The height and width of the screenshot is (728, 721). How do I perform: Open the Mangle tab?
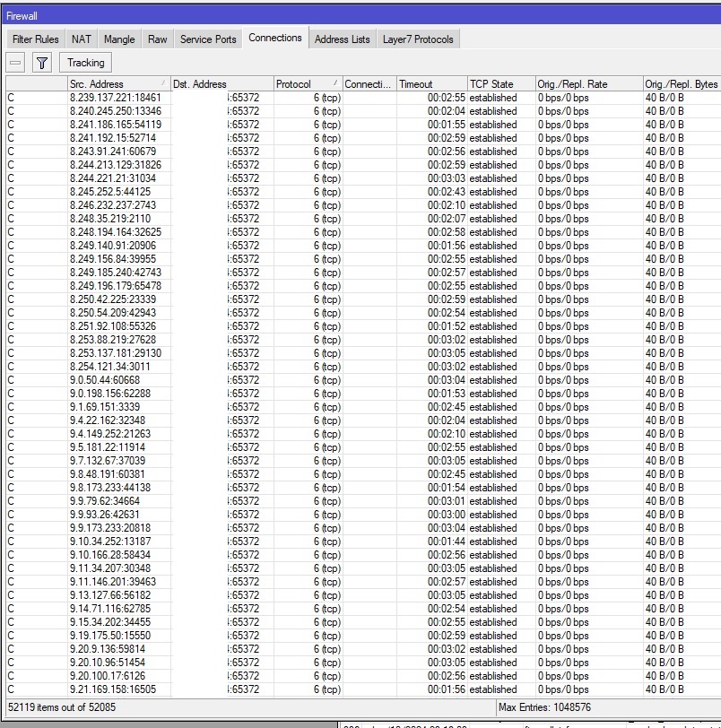click(x=119, y=39)
